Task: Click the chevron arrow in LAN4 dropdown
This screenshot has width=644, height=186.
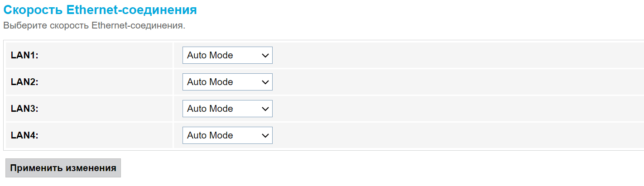Action: (265, 136)
